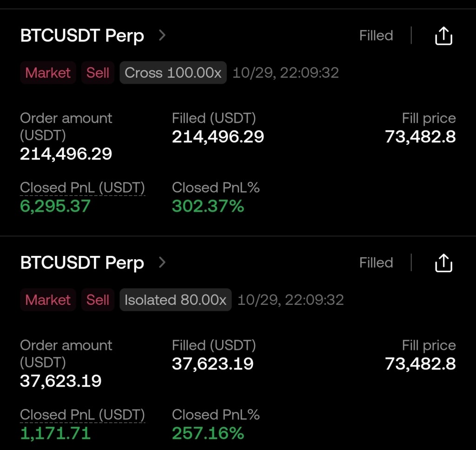Tap the Sell tag on the Isolated order

98,300
